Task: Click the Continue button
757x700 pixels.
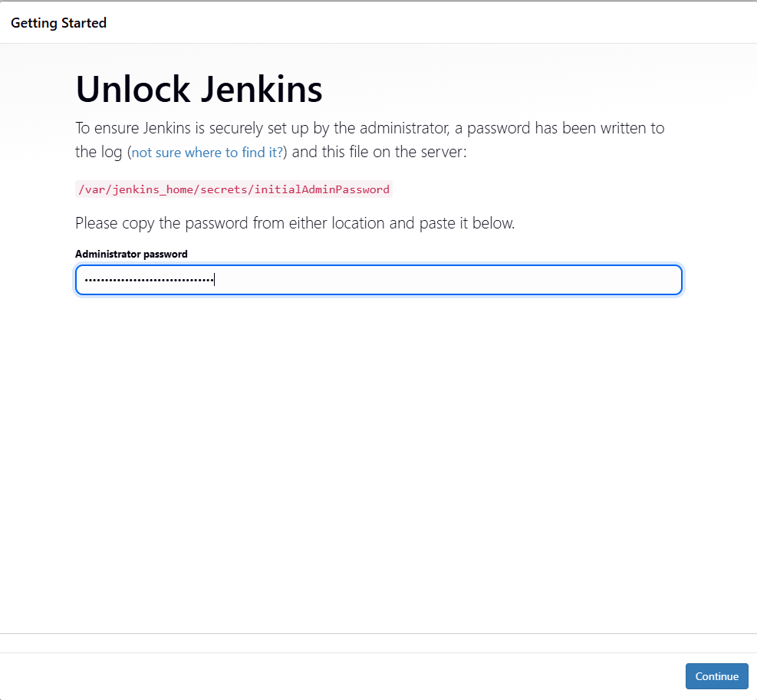Action: 716,676
